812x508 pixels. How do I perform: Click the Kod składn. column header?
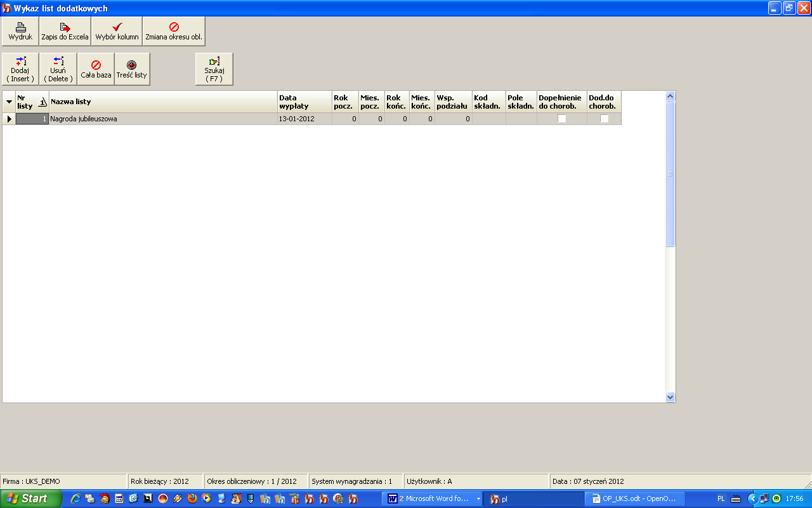click(488, 102)
